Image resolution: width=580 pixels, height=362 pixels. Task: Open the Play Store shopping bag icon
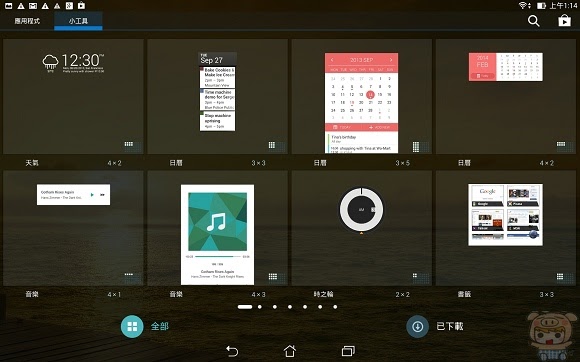tap(564, 20)
